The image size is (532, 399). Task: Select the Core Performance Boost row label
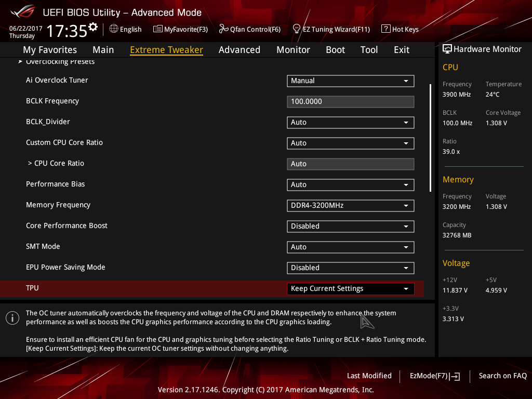[66, 225]
